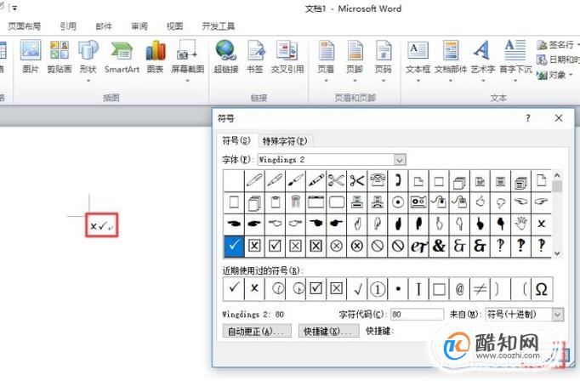
Task: Insert a Cross-reference (交叉引用)
Action: point(287,57)
